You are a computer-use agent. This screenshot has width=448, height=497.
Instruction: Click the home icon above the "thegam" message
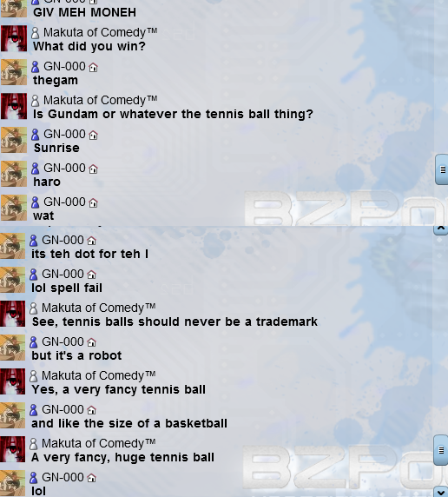point(93,68)
